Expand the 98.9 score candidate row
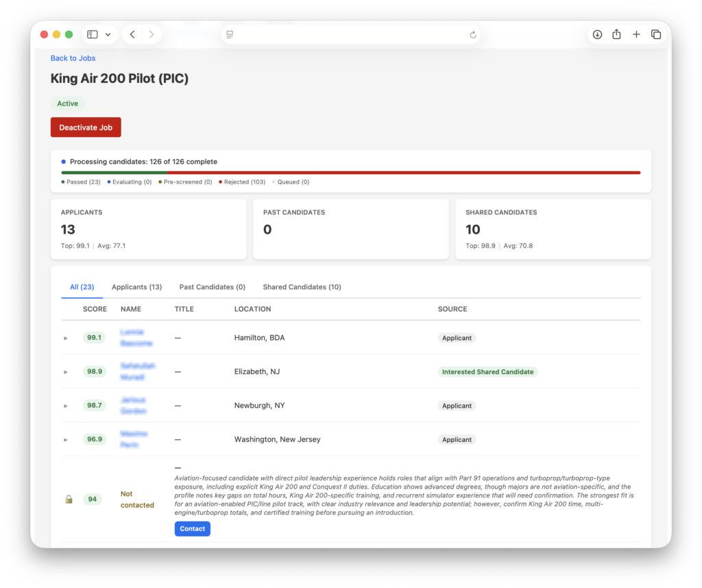This screenshot has height=588, width=702. [66, 372]
